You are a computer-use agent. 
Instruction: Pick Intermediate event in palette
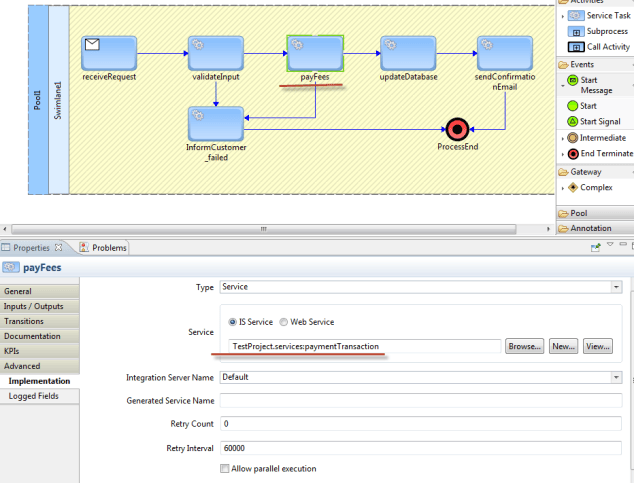coord(597,138)
